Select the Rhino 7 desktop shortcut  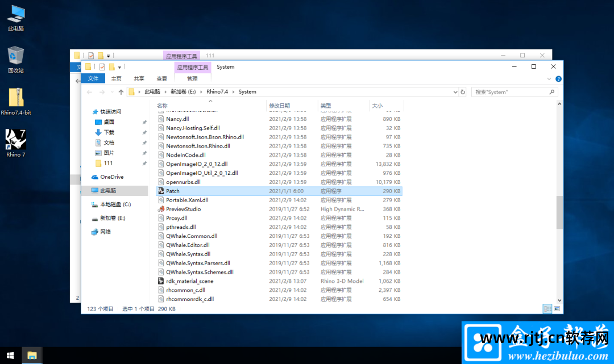(16, 143)
